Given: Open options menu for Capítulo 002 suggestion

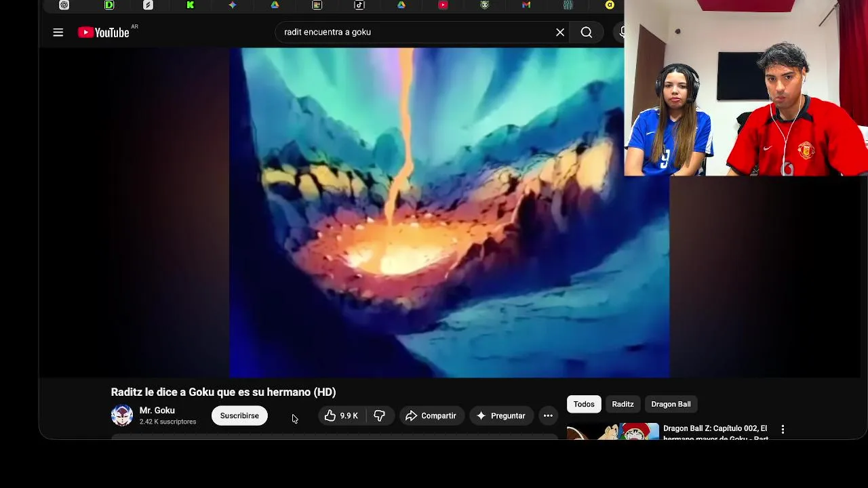Looking at the screenshot, I should tap(783, 429).
